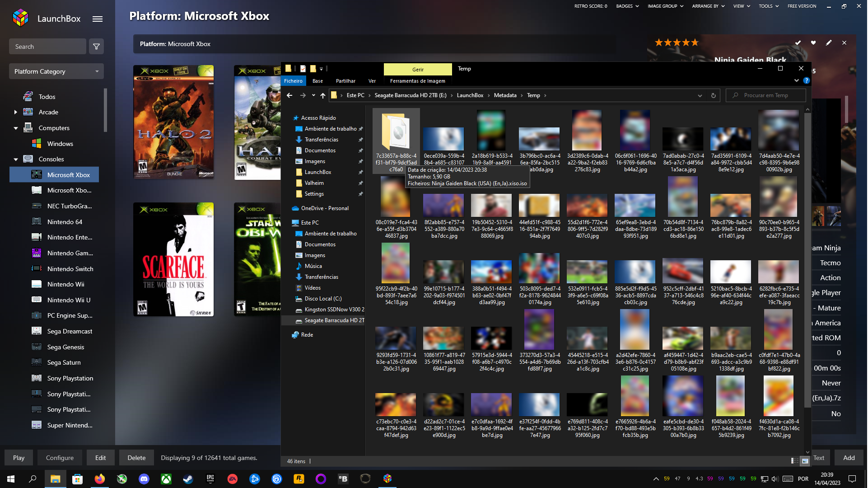Switch Explorer to large icons view icon
868x488 pixels.
click(x=805, y=461)
